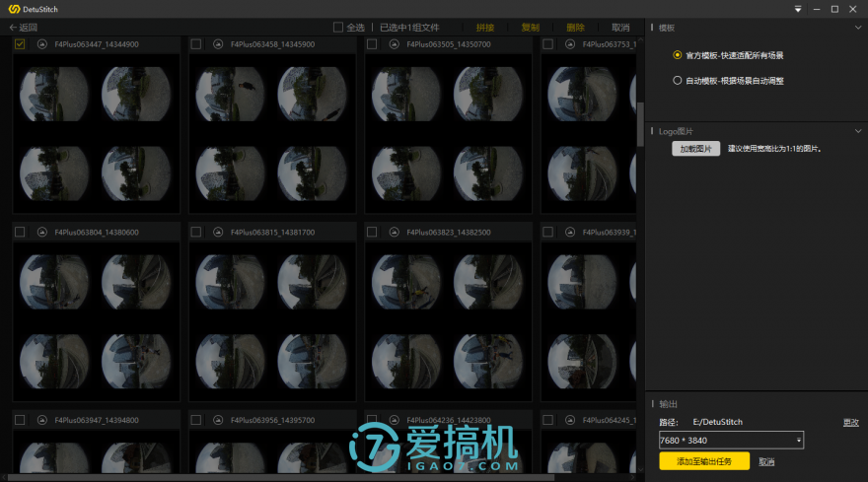The image size is (868, 482).
Task: Click 取消 link beside add-to-output button
Action: pos(766,461)
